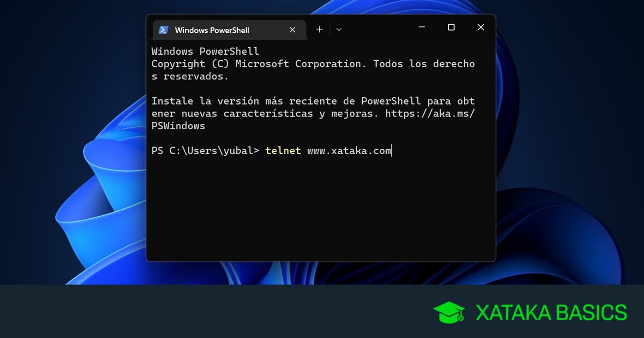Click the yellow telnet command word
This screenshot has height=338, width=644.
click(x=283, y=151)
